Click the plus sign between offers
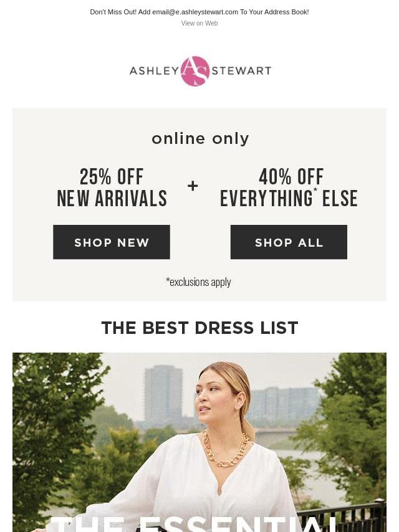The height and width of the screenshot is (532, 399). (x=193, y=186)
